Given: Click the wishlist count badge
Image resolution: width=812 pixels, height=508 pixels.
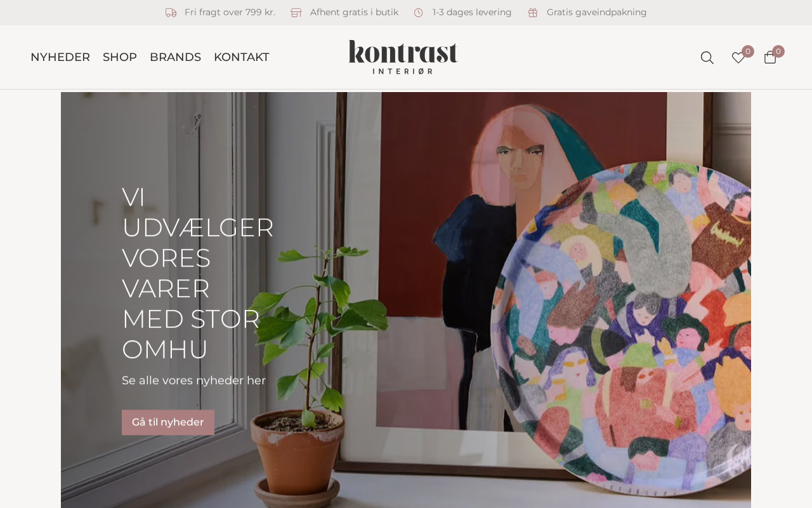Looking at the screenshot, I should tap(748, 51).
